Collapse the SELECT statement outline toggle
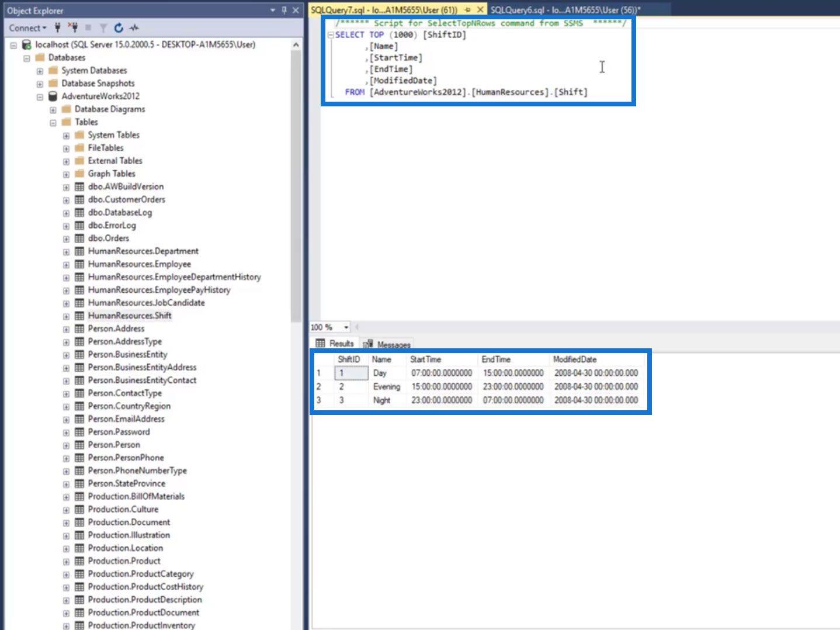The height and width of the screenshot is (630, 840). [x=331, y=35]
